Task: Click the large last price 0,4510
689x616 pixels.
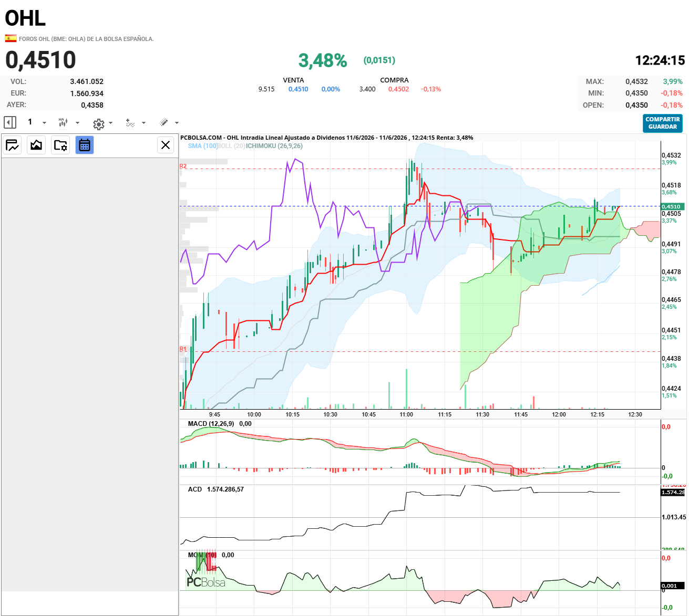Action: tap(40, 60)
